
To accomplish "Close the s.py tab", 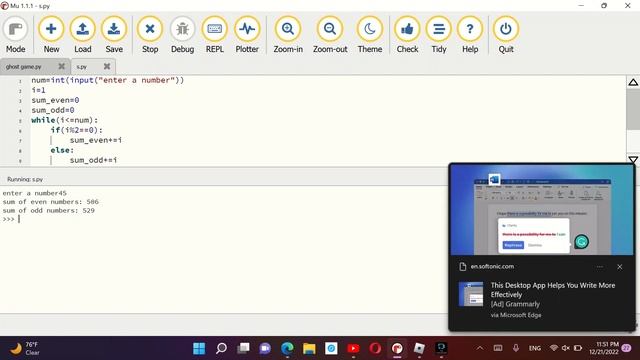I will 107,66.
